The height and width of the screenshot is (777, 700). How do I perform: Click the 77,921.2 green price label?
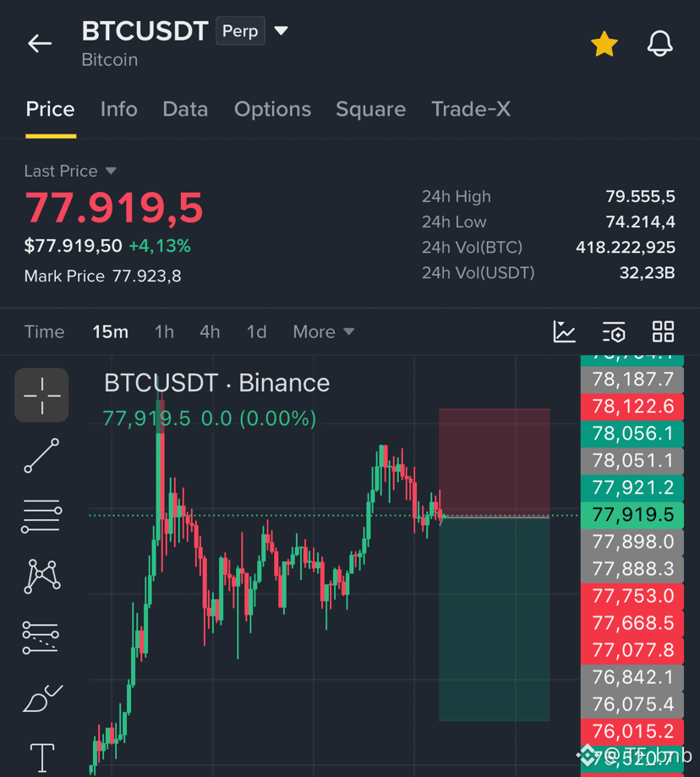[632, 488]
